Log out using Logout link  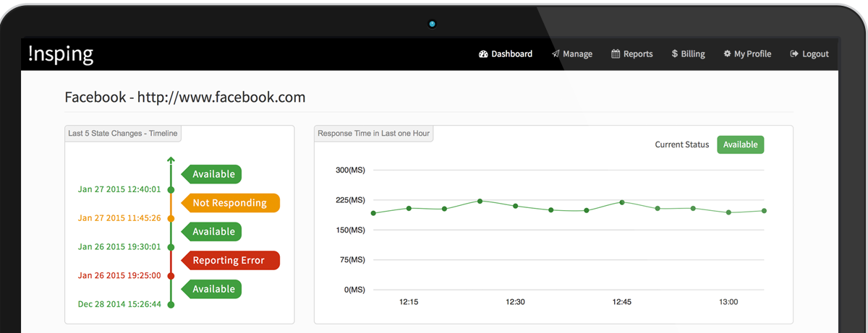[809, 54]
